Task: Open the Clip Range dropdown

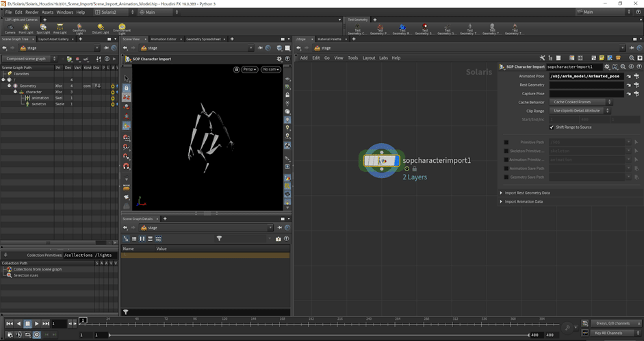Action: point(580,111)
